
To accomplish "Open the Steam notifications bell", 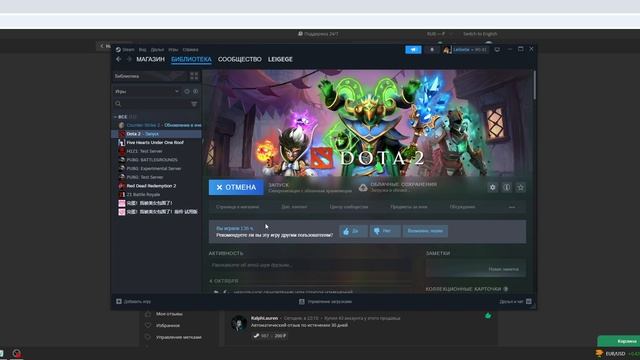I will pyautogui.click(x=432, y=50).
